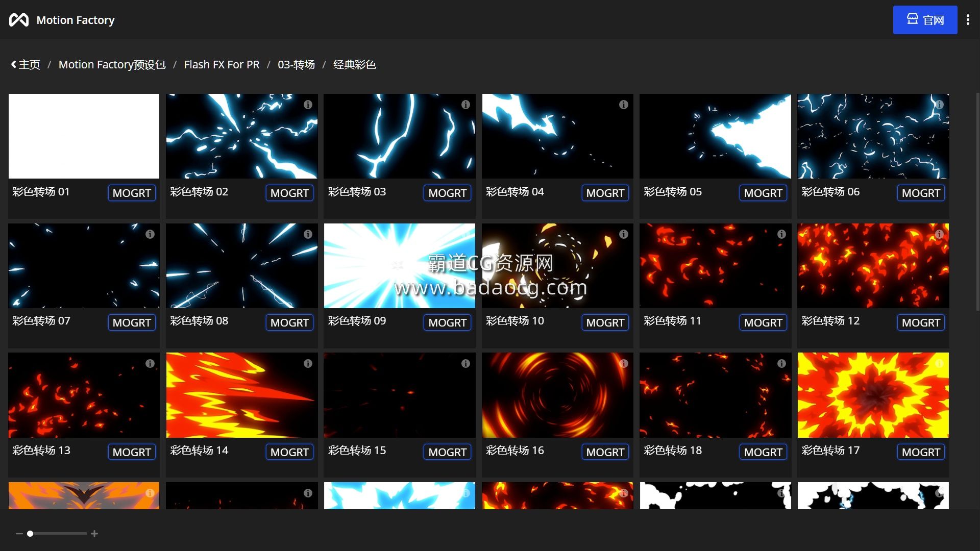Select the white 彩色转场 01 thumbnail
Screen dimensions: 980x551
[84, 136]
